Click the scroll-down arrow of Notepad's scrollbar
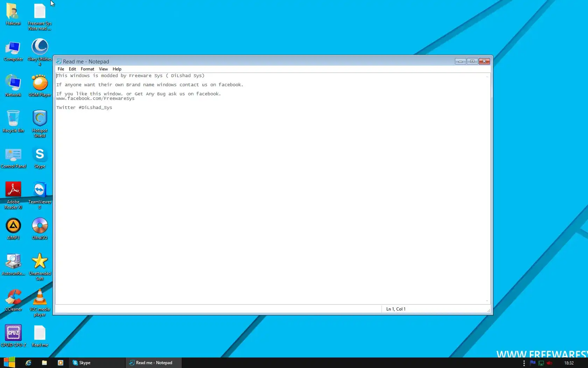Screen dimensions: 588x368 487,301
